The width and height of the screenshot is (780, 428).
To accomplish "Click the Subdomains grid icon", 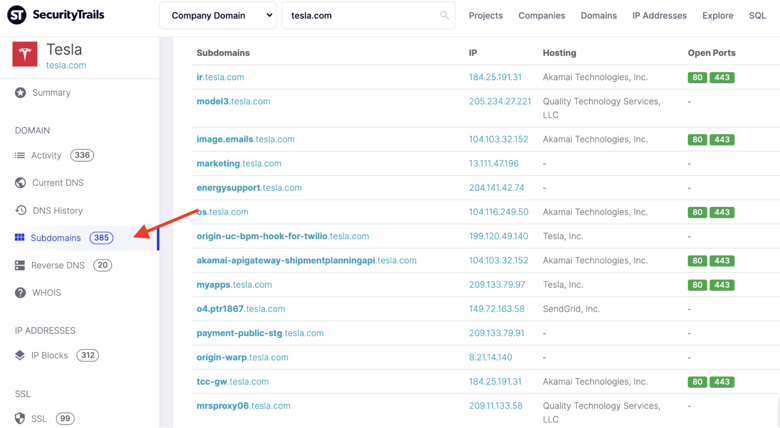I will click(x=19, y=237).
